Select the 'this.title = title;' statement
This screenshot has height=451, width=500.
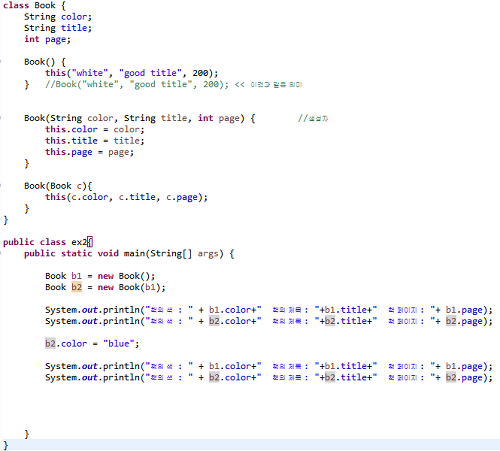(x=95, y=141)
